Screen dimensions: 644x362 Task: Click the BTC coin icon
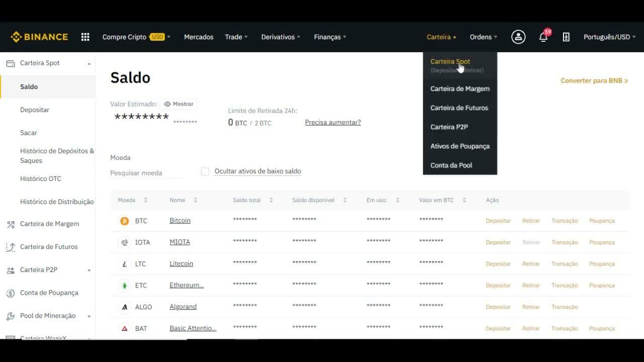(x=124, y=221)
